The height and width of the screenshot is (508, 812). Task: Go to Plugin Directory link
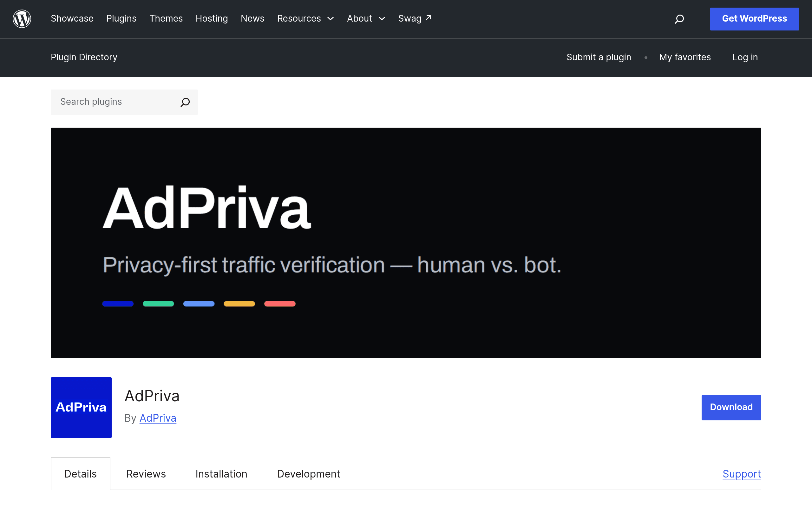pos(84,57)
